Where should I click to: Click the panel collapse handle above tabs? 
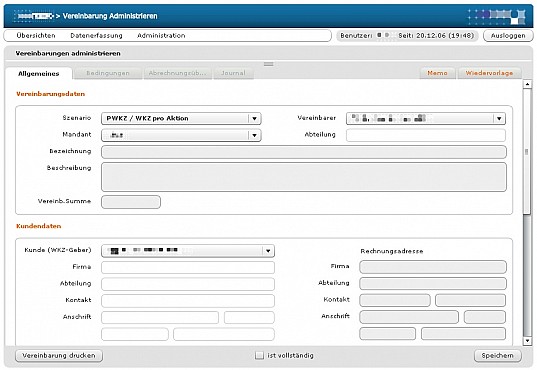coord(268,64)
